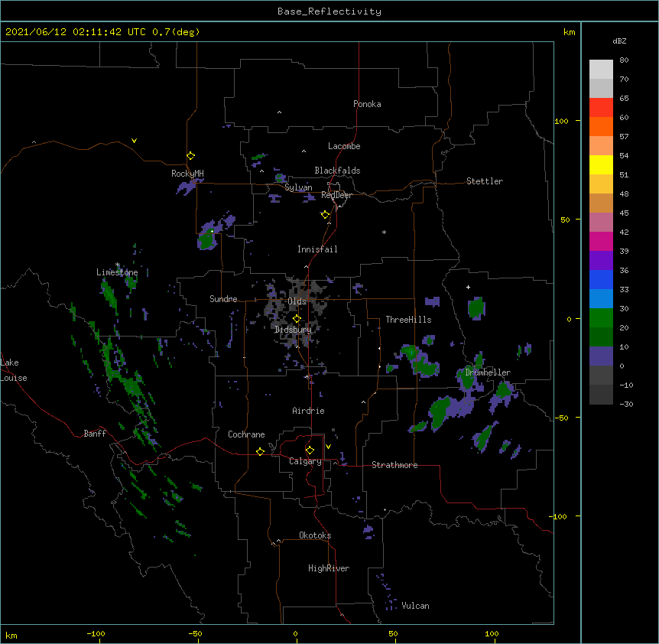Click yellow diamond marker at Cochrane
The height and width of the screenshot is (644, 659).
[x=260, y=451]
